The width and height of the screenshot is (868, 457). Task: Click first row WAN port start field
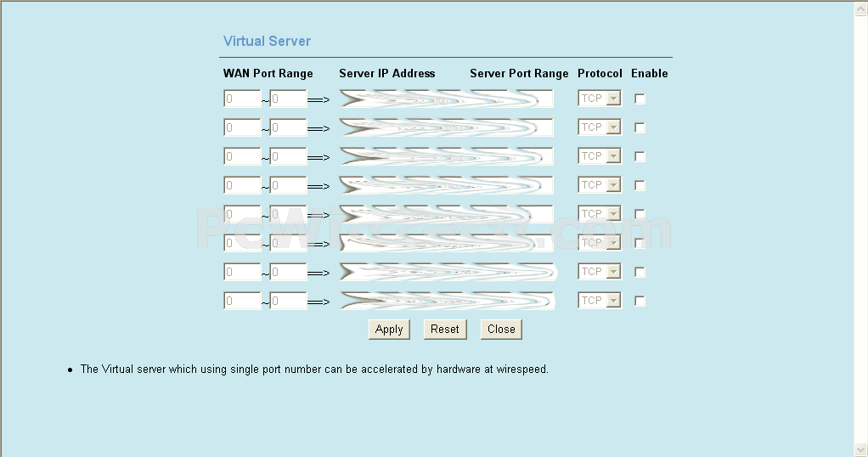point(241,99)
